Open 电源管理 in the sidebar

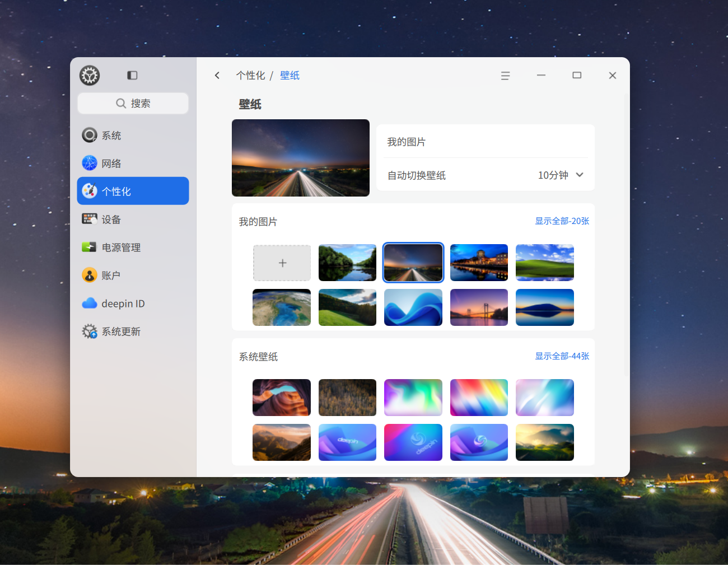133,247
